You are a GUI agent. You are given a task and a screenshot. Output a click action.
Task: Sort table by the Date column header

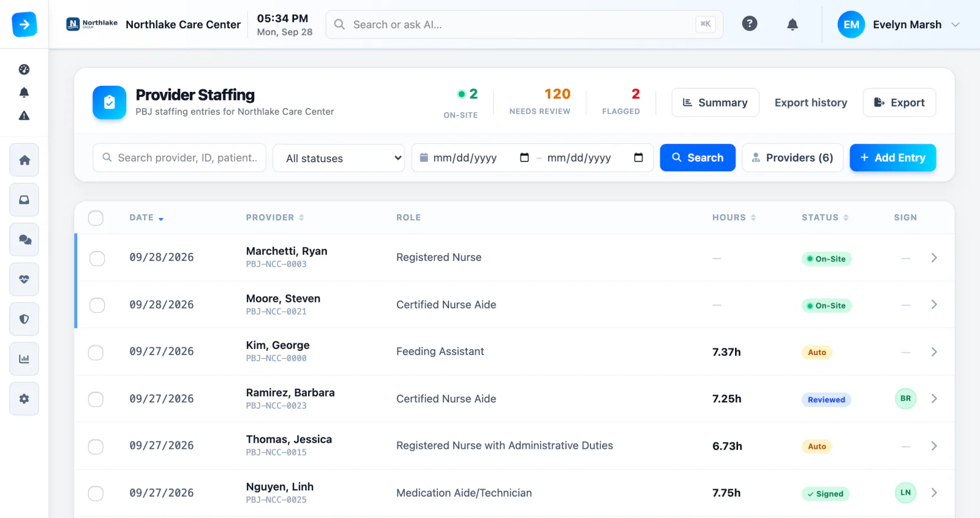click(x=146, y=217)
